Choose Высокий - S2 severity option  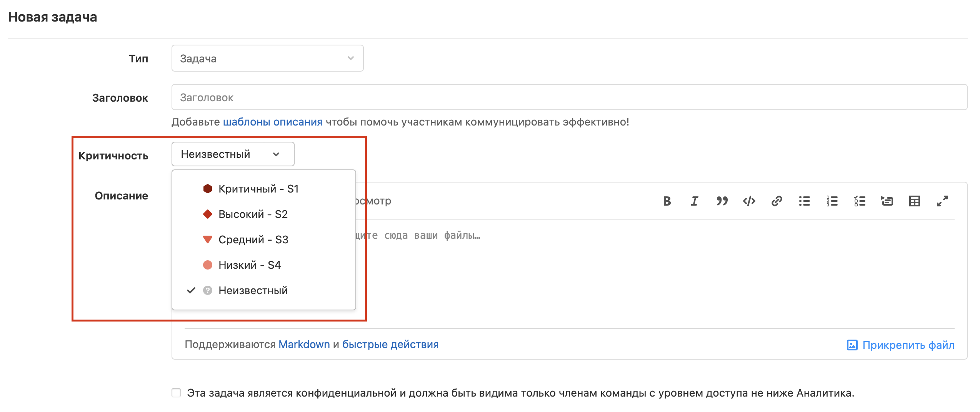253,214
